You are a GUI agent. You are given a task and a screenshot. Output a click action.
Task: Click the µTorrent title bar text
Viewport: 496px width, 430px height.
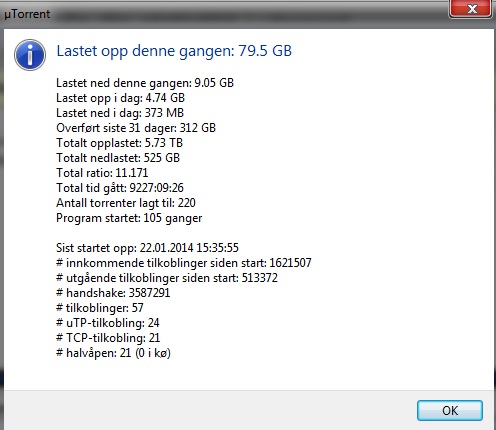27,14
